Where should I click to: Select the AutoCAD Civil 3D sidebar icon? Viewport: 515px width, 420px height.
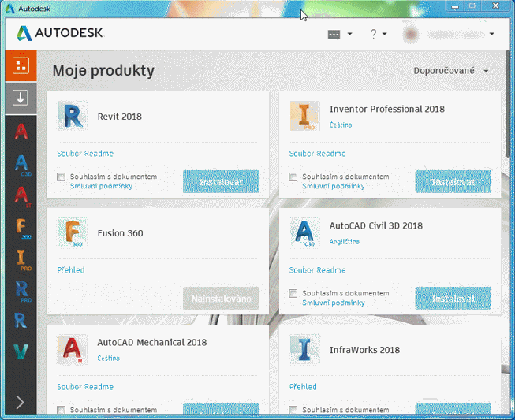point(22,165)
